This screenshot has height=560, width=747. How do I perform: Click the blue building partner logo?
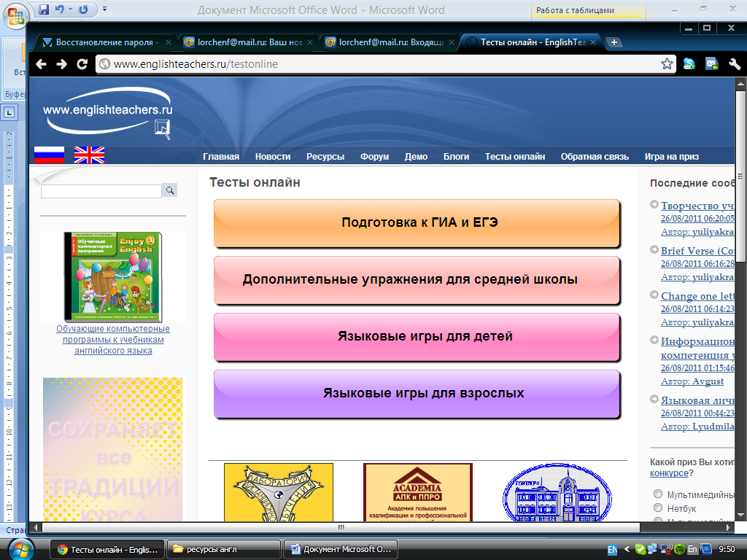(x=557, y=492)
